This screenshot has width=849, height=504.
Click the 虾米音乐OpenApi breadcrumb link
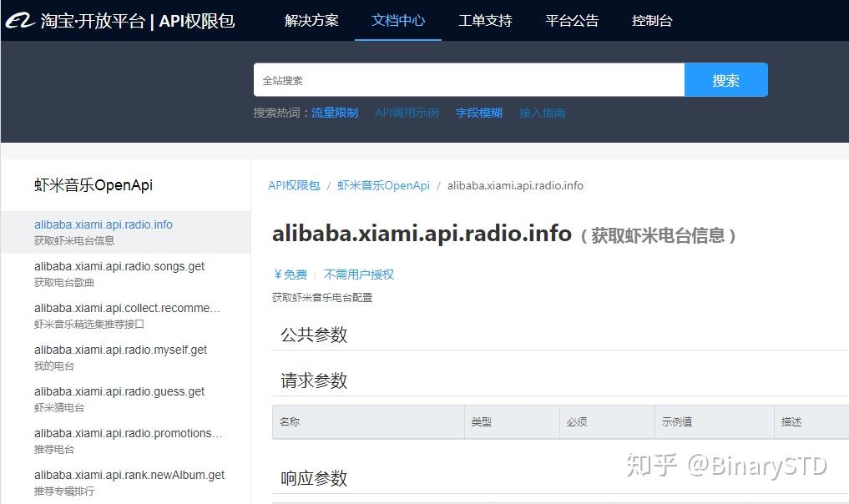tap(383, 186)
